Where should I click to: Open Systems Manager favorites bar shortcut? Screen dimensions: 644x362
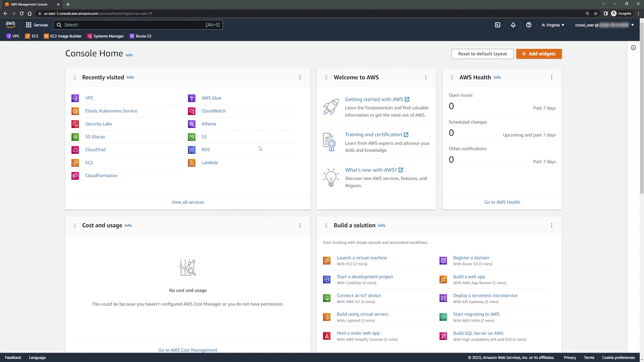(x=105, y=36)
